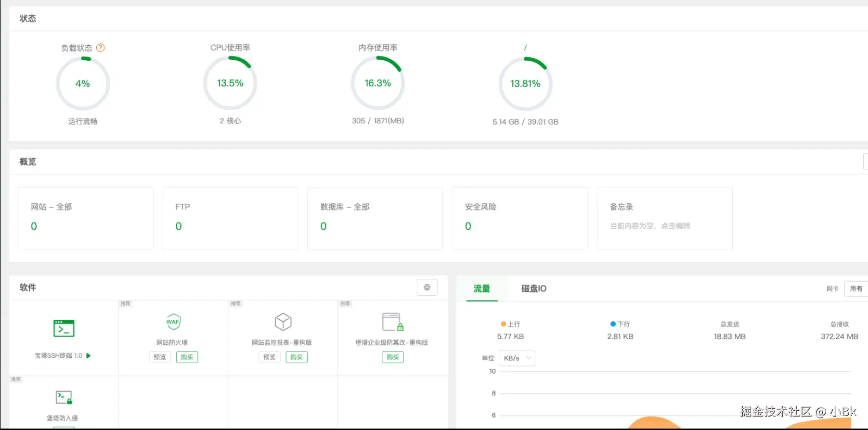Open the 网卡 所有 dropdown
The height and width of the screenshot is (430, 868).
coord(856,289)
